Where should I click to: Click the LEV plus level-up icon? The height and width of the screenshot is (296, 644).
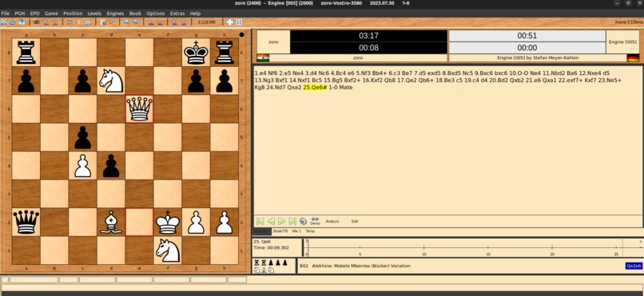(46, 22)
